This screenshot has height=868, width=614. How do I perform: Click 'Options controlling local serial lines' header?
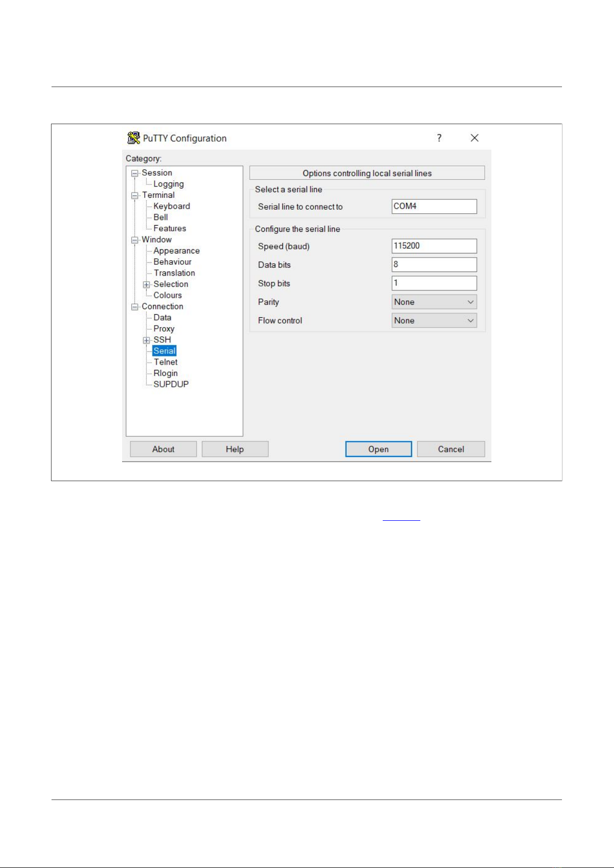pos(367,173)
